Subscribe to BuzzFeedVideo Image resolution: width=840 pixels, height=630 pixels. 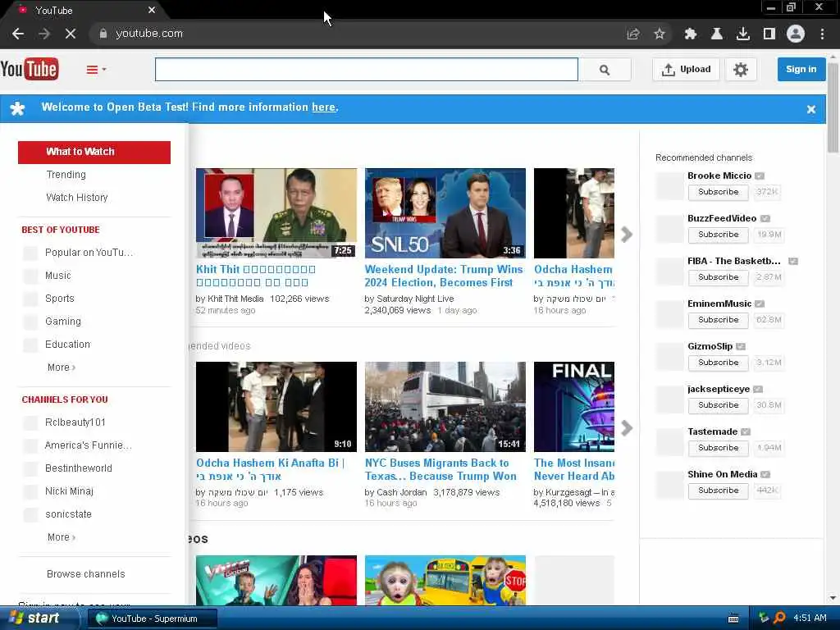coord(718,235)
